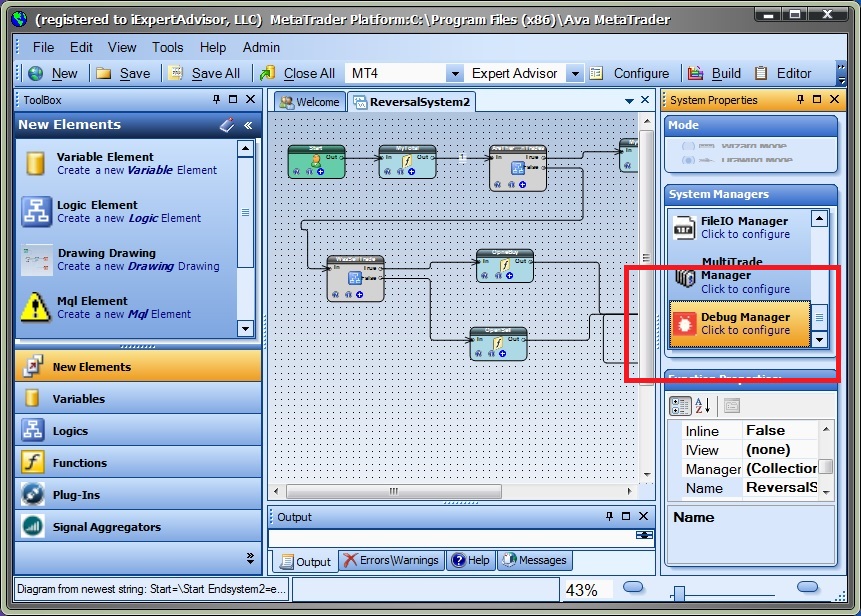Select the Wizard Mode radio button
Viewport: 861px width, 616px height.
click(x=688, y=146)
